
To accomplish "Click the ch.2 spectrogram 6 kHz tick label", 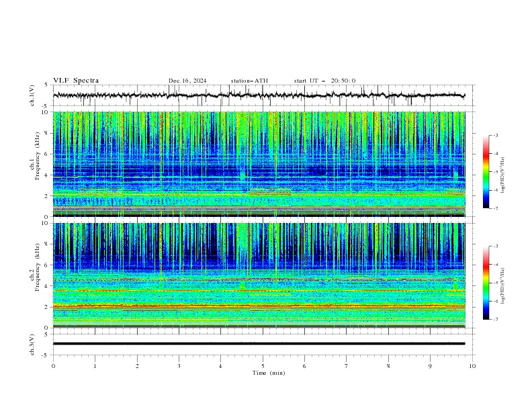I will click(x=47, y=265).
